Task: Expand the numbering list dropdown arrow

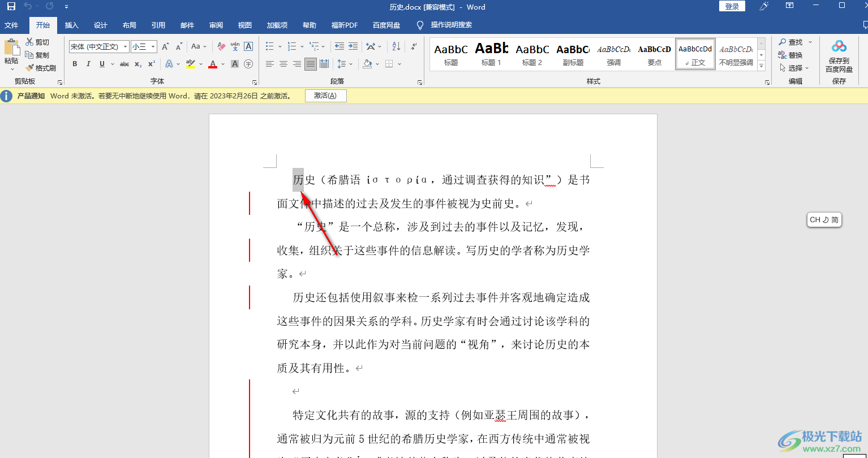Action: click(x=302, y=46)
